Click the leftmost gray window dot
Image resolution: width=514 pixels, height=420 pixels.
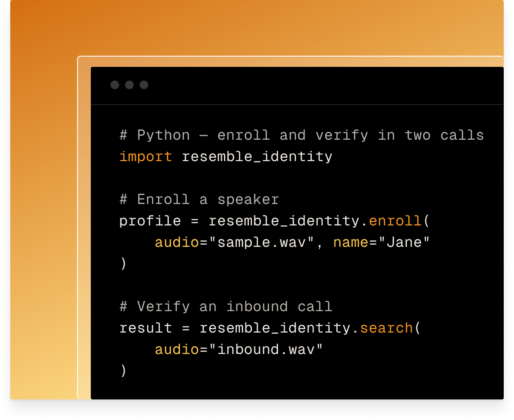pyautogui.click(x=115, y=85)
